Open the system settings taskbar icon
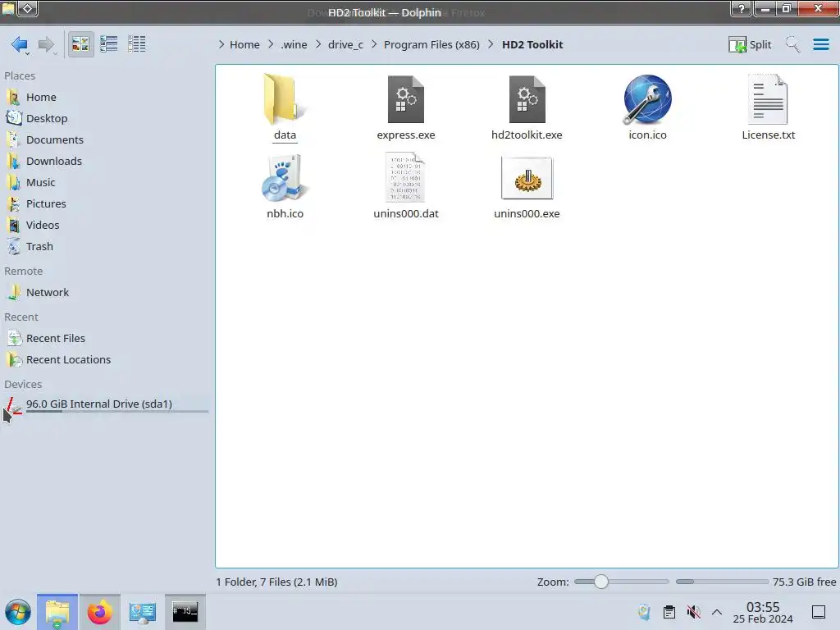This screenshot has height=630, width=840. 142,612
